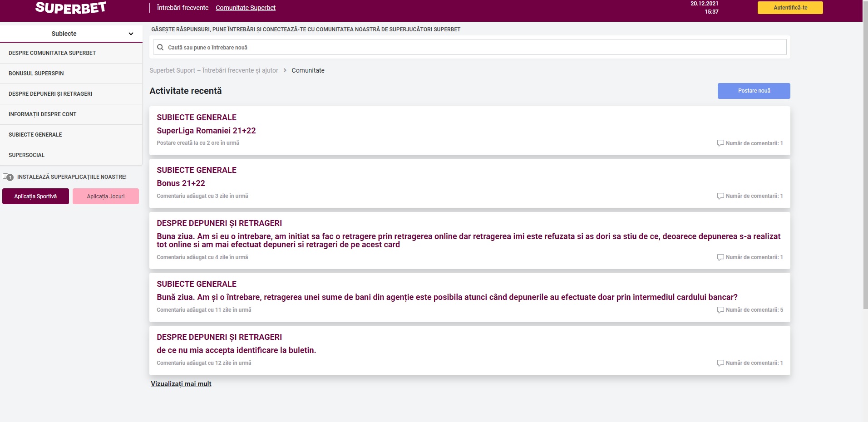Click comment icon on refused online withdrawal post
Image resolution: width=868 pixels, height=422 pixels.
tap(720, 257)
